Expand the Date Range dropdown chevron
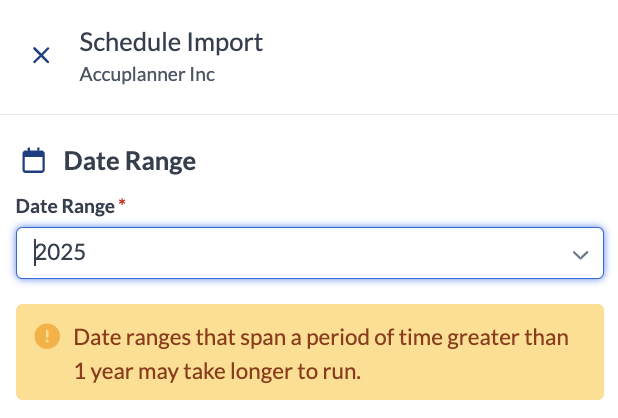This screenshot has height=418, width=618. (580, 254)
